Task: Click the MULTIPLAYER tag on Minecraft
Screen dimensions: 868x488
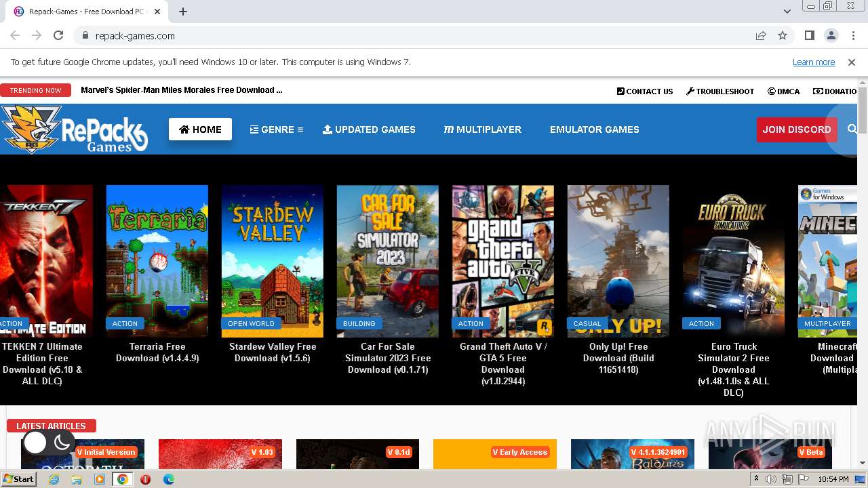Action: [x=827, y=323]
